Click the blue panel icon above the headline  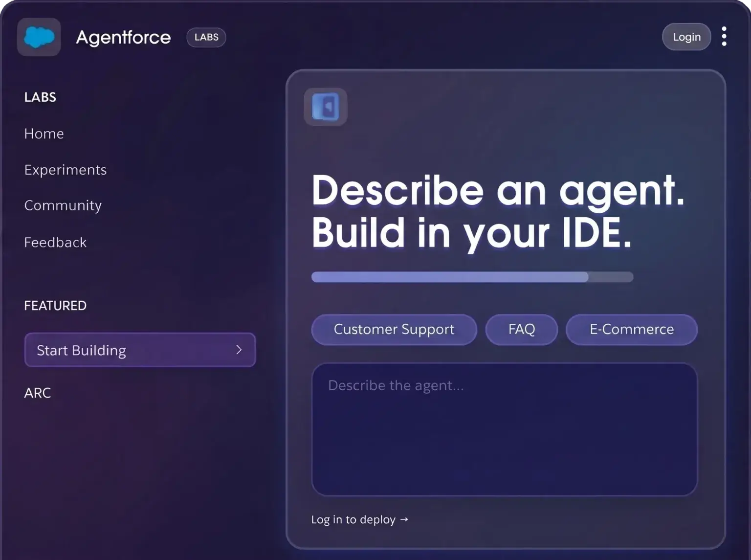click(326, 107)
